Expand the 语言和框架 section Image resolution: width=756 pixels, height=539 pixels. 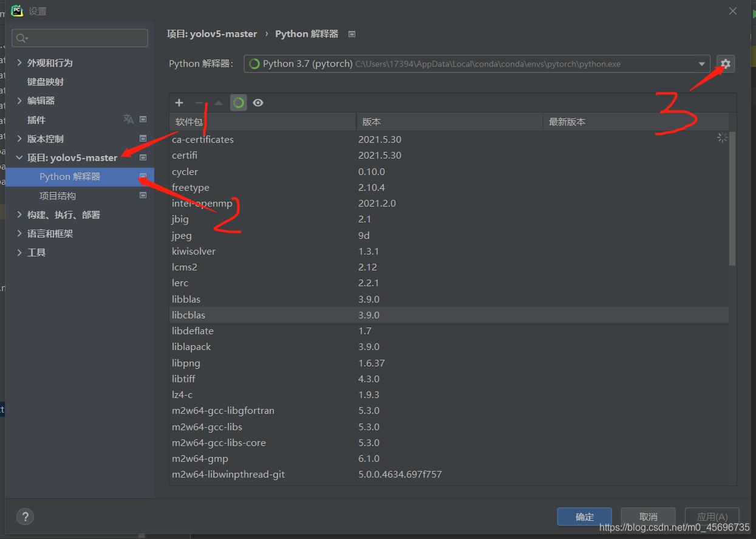pyautogui.click(x=19, y=233)
